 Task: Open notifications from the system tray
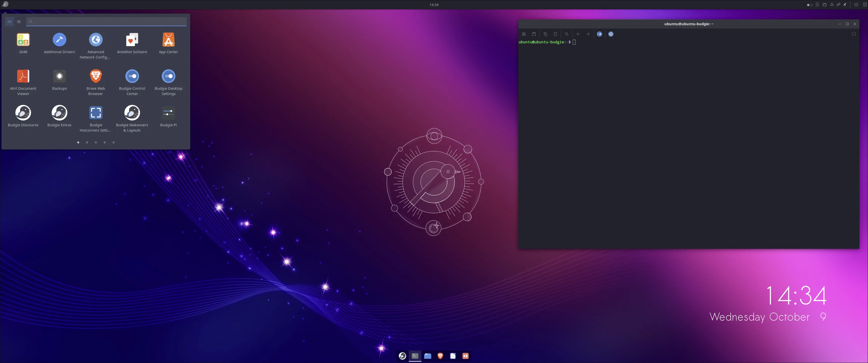pos(832,4)
